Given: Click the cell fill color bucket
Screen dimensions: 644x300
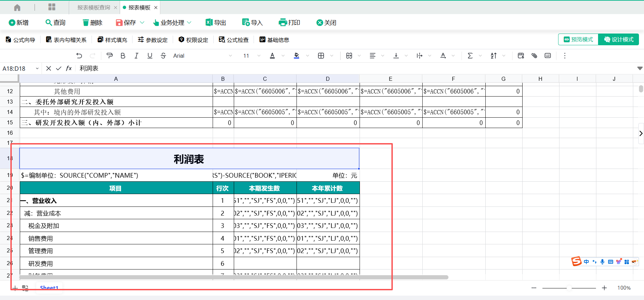Looking at the screenshot, I should [297, 56].
